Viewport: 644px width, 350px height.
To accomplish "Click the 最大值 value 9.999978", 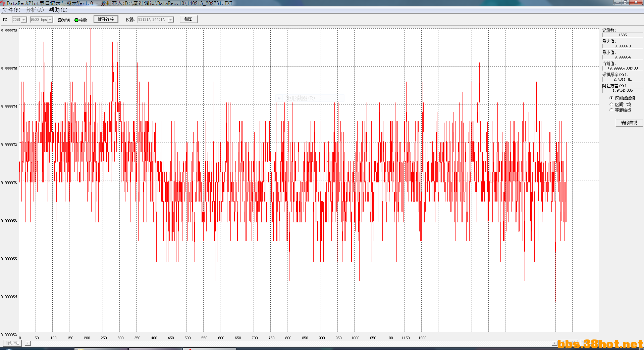I will coord(623,46).
